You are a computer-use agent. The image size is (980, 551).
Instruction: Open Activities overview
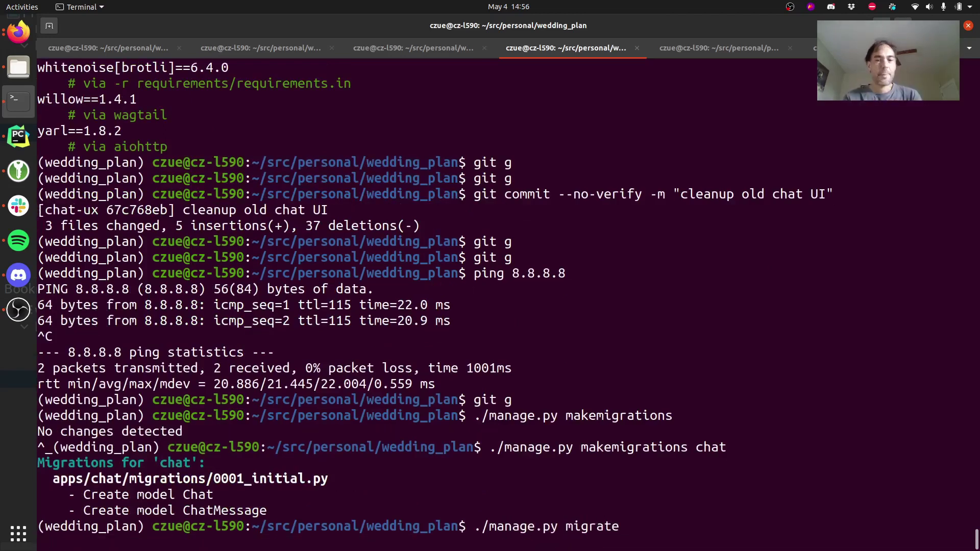pyautogui.click(x=22, y=7)
